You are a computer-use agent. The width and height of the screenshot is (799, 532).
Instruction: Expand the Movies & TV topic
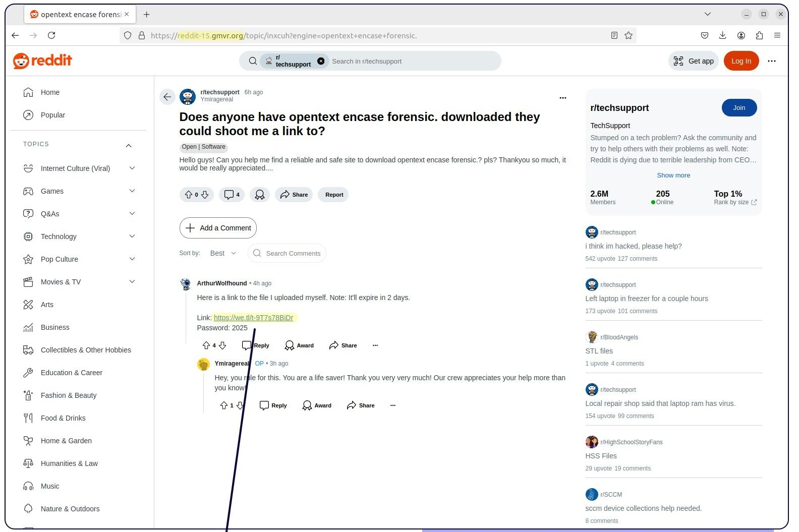coord(132,282)
